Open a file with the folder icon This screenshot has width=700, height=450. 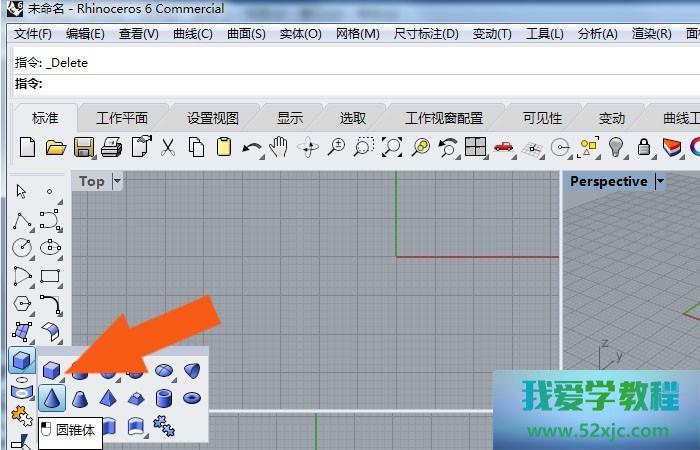56,147
